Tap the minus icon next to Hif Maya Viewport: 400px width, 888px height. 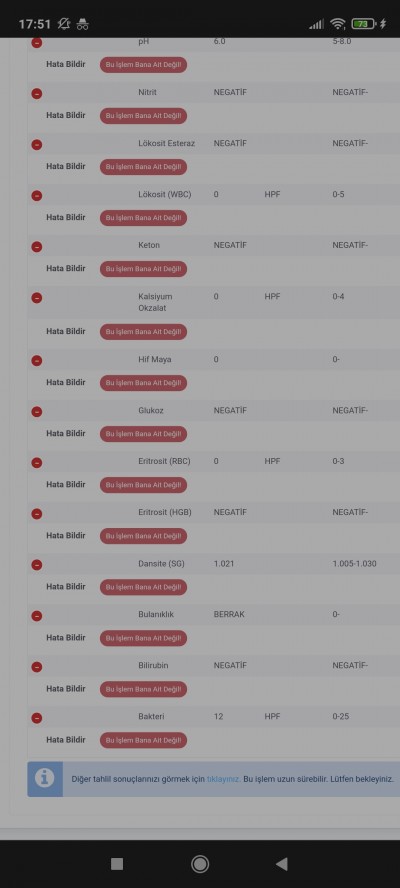pyautogui.click(x=37, y=360)
